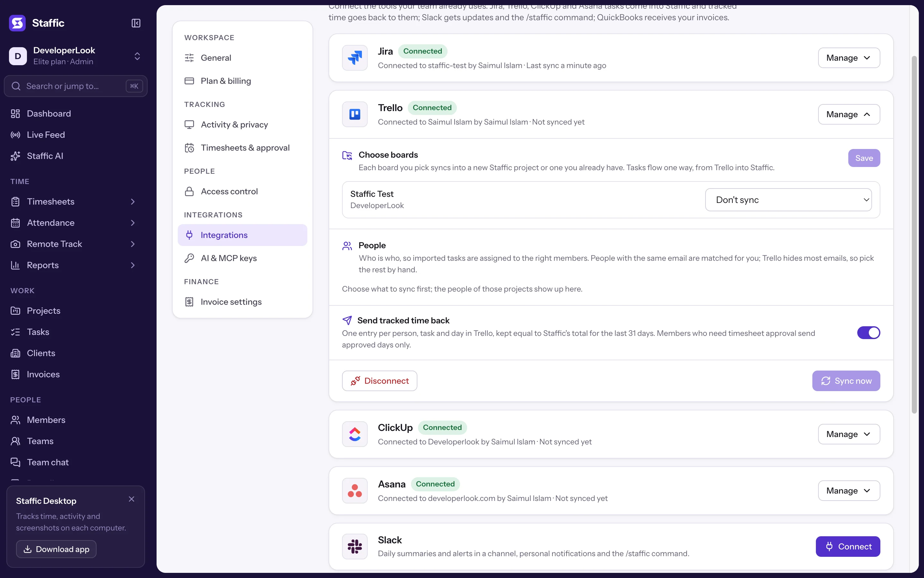Open Access control settings
924x578 pixels.
(x=242, y=191)
